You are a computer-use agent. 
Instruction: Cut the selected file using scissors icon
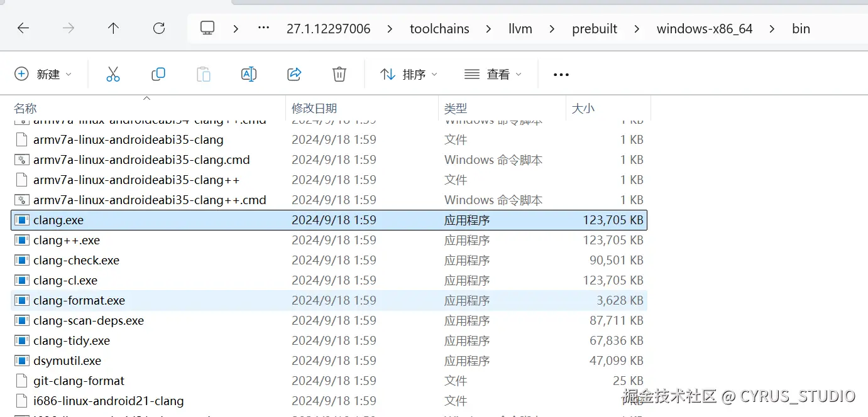click(113, 73)
